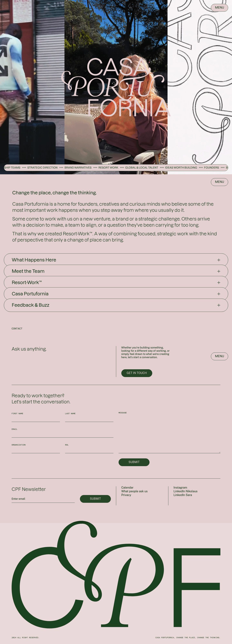Focus the First Name field
The width and height of the screenshot is (232, 644).
point(36,419)
